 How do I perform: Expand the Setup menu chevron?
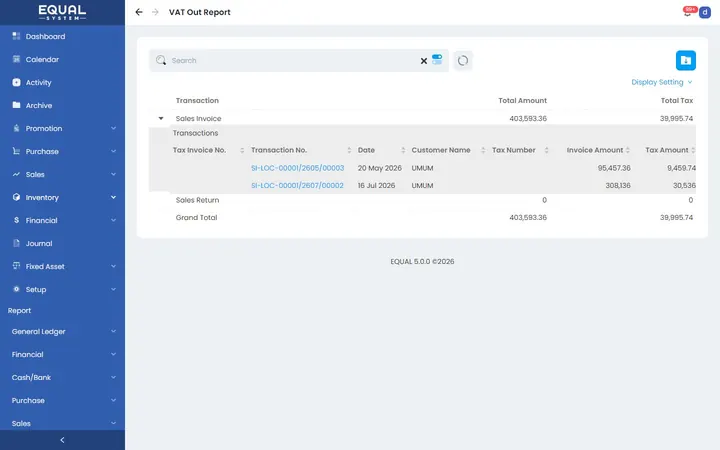113,289
